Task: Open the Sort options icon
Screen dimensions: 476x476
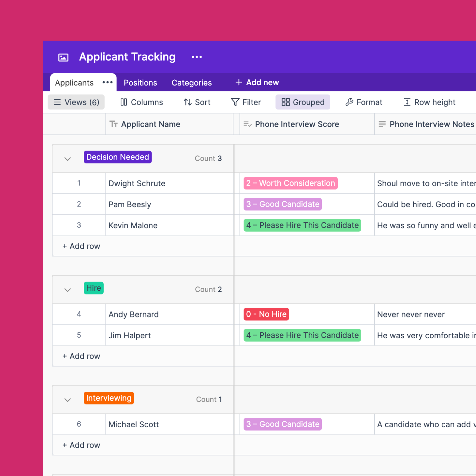Action: point(187,102)
